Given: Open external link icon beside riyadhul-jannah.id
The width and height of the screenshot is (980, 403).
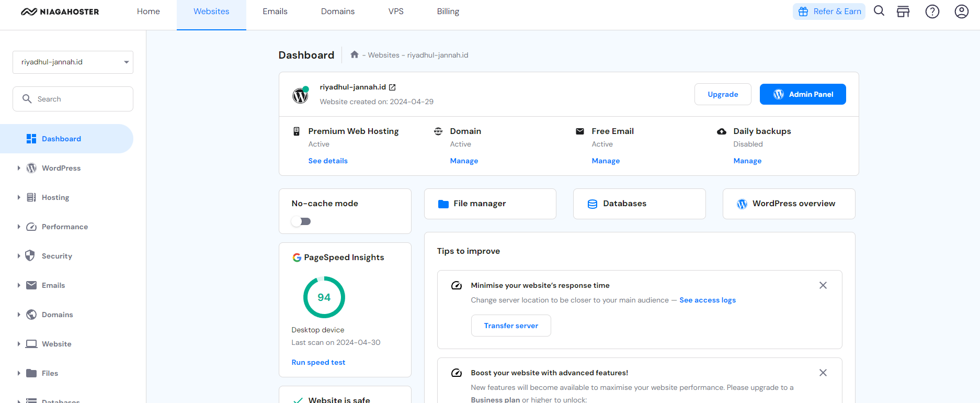Looking at the screenshot, I should [x=392, y=87].
